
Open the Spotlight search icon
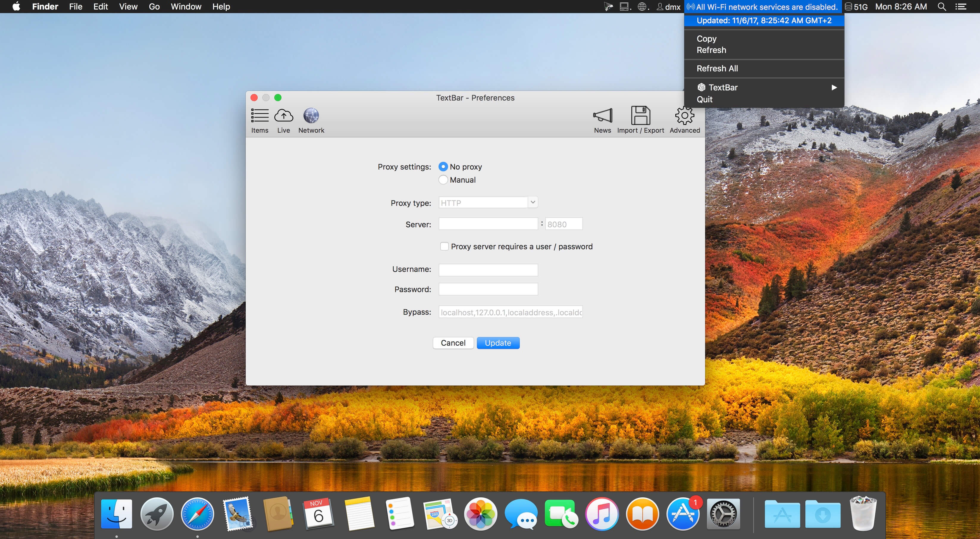942,7
